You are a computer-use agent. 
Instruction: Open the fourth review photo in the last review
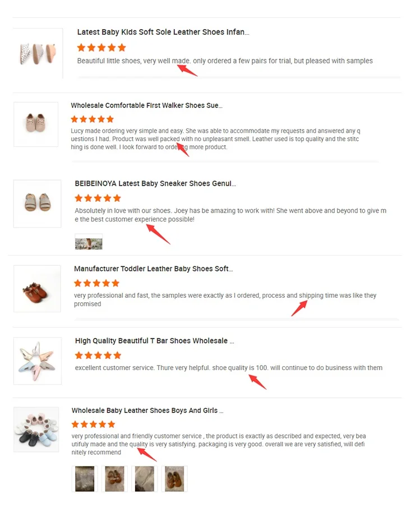click(174, 479)
